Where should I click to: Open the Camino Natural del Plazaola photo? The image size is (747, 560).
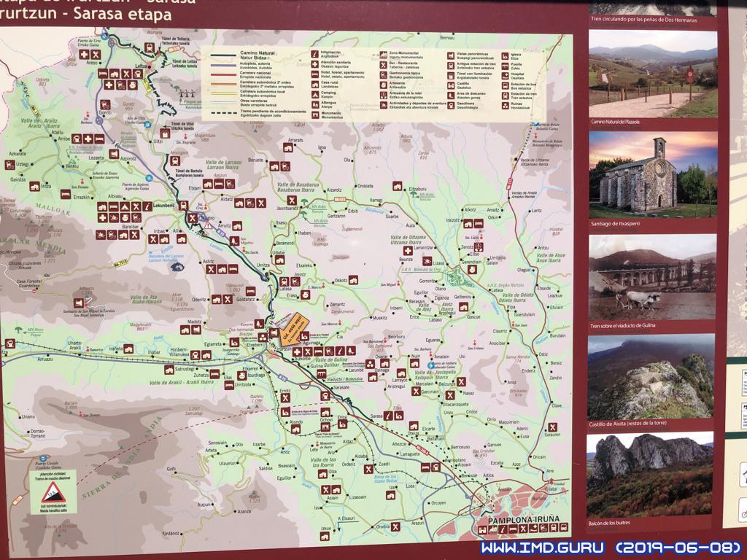tap(652, 73)
